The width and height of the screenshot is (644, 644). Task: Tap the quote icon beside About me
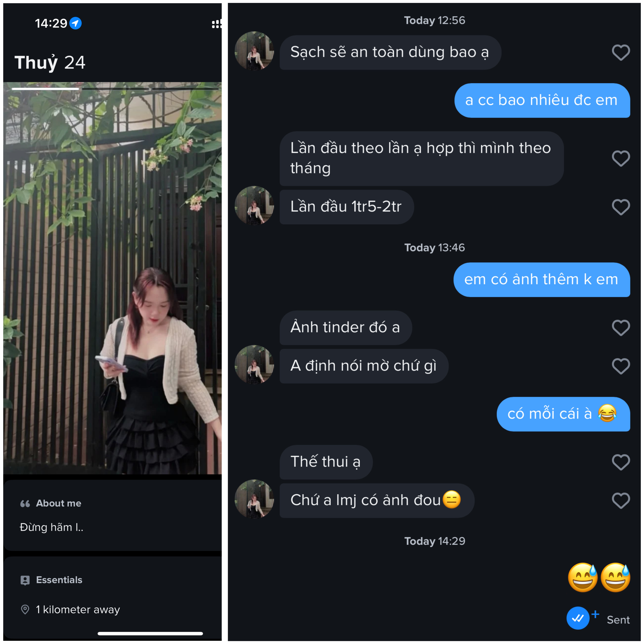[25, 503]
